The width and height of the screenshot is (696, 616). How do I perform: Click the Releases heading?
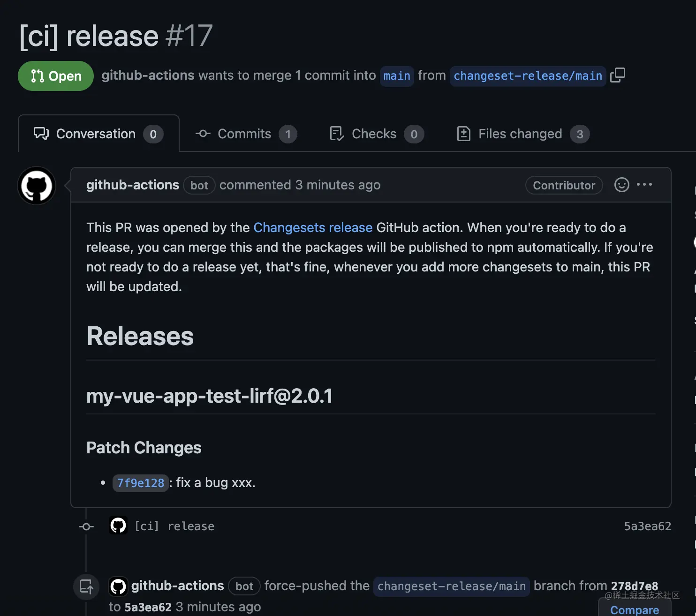140,336
